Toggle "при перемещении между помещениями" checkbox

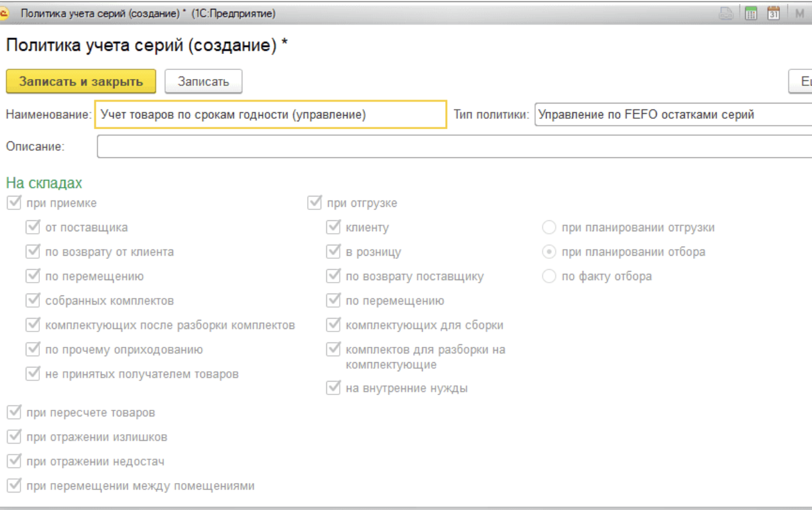click(x=13, y=486)
